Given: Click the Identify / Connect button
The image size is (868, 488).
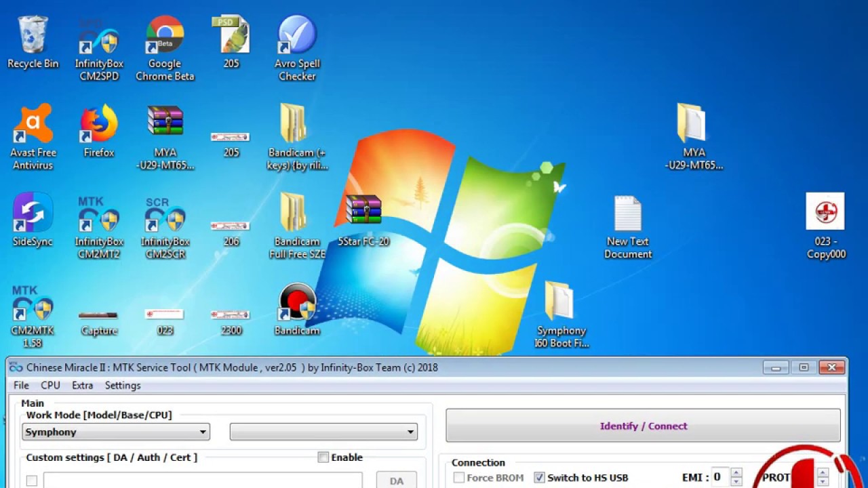Looking at the screenshot, I should tap(643, 426).
